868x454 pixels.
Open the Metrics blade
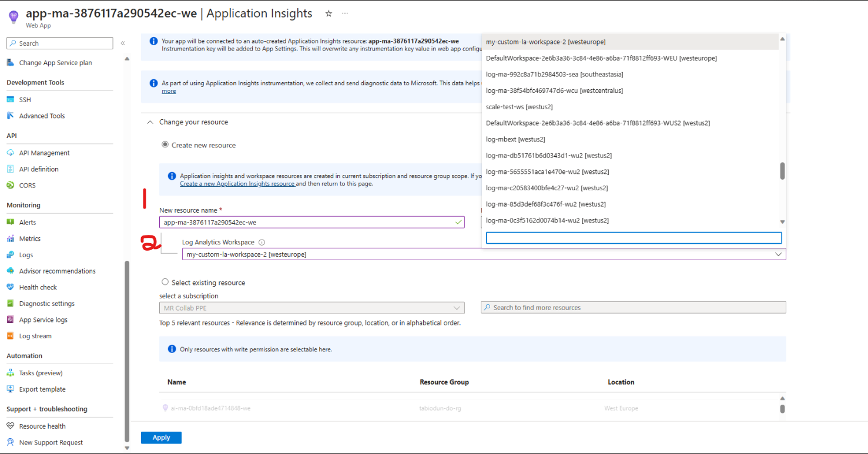coord(29,238)
